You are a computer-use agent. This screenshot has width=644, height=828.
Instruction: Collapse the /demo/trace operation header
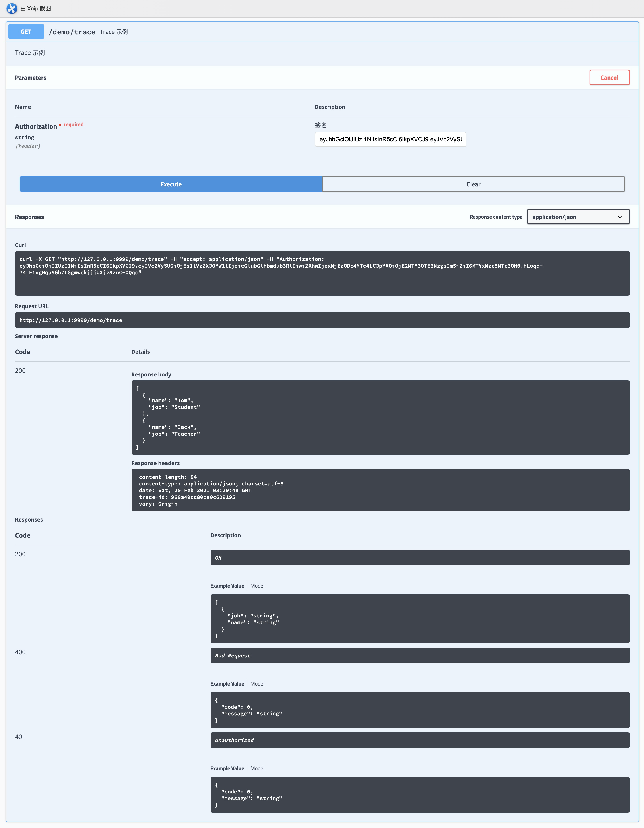(341, 32)
